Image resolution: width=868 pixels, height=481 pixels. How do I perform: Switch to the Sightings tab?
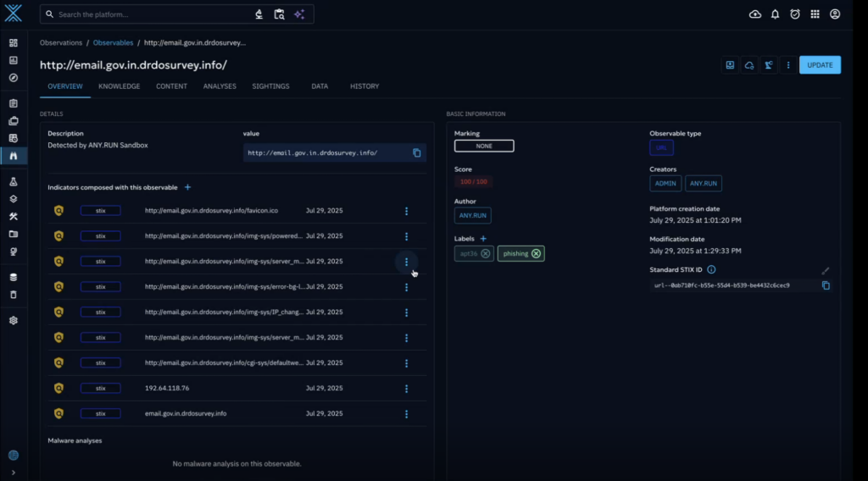click(x=270, y=86)
